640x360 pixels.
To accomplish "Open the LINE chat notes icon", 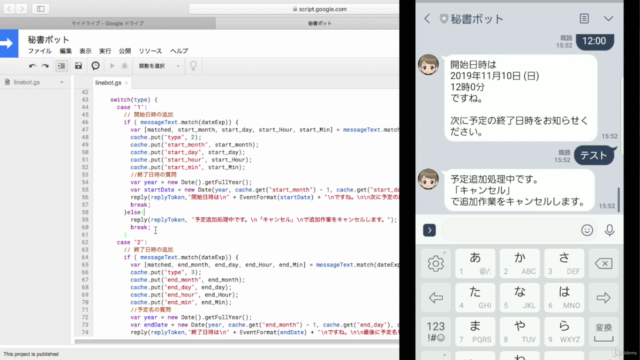I will click(584, 18).
